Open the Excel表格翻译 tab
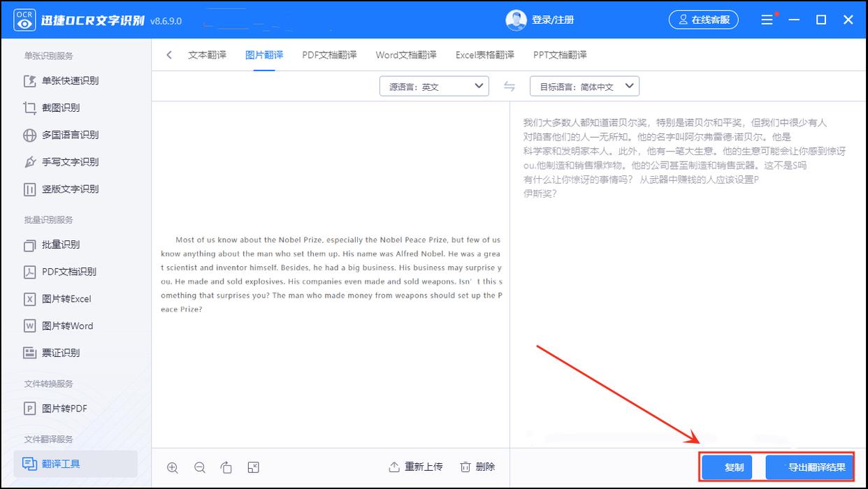This screenshot has width=868, height=489. click(484, 55)
